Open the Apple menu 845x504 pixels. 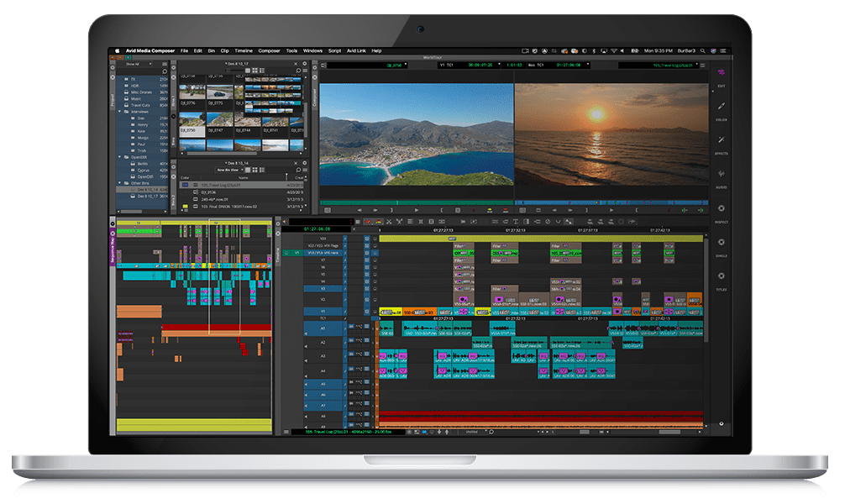point(117,50)
